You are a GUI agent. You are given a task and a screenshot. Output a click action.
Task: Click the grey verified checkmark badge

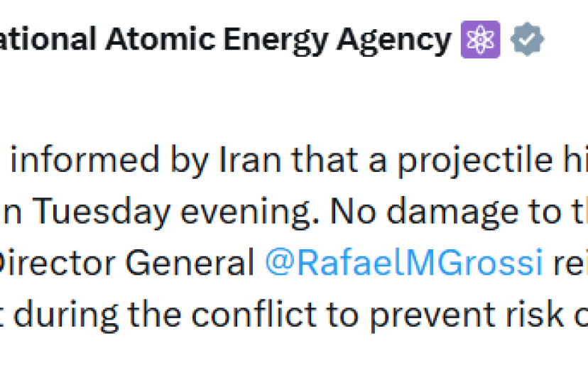coord(527,40)
